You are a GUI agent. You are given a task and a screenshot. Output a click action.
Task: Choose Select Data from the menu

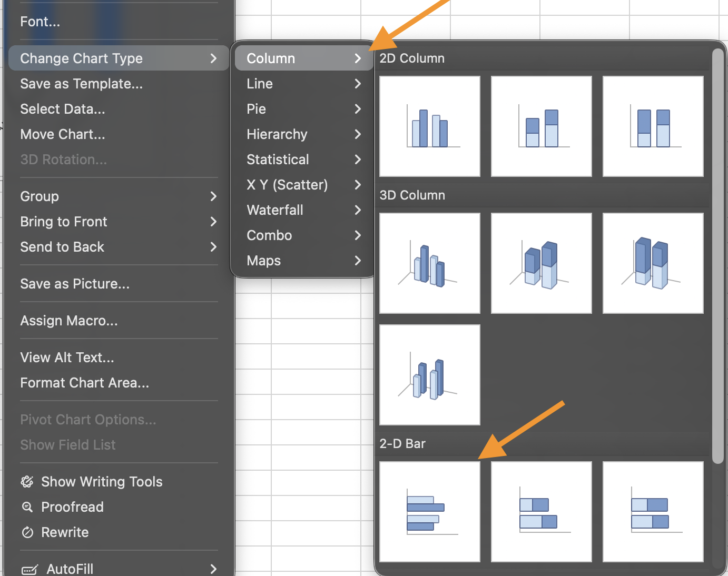[x=63, y=109]
